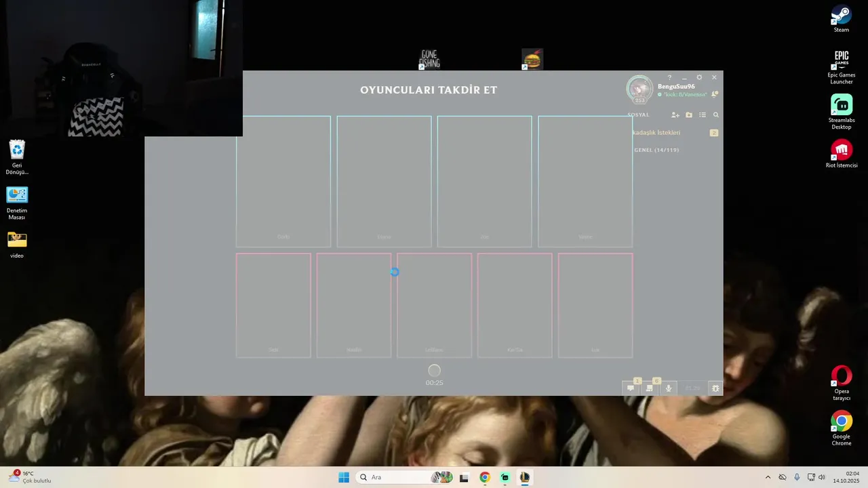Open the Windows Start button
Image resolution: width=868 pixels, height=488 pixels.
coord(344,477)
